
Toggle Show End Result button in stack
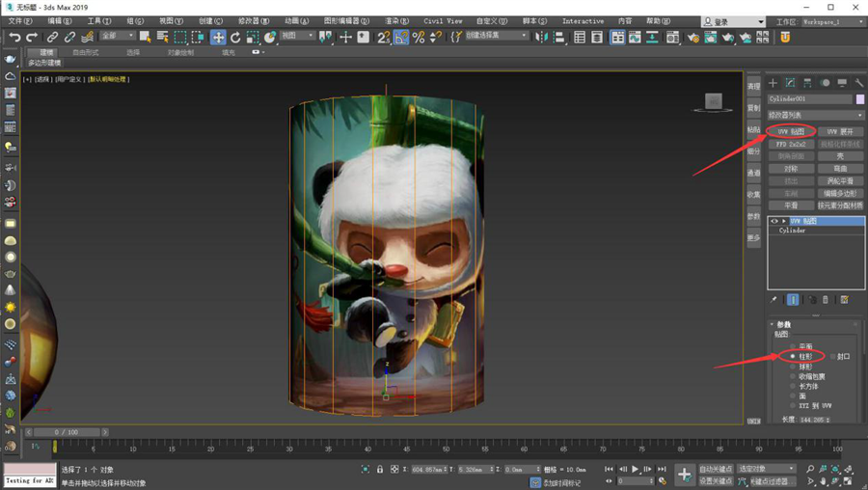[x=793, y=300]
